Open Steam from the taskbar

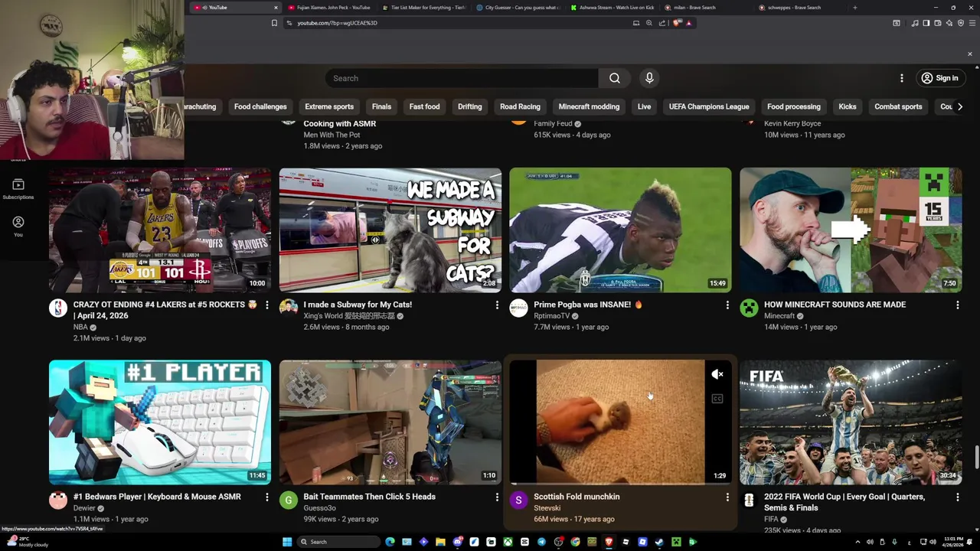[659, 542]
